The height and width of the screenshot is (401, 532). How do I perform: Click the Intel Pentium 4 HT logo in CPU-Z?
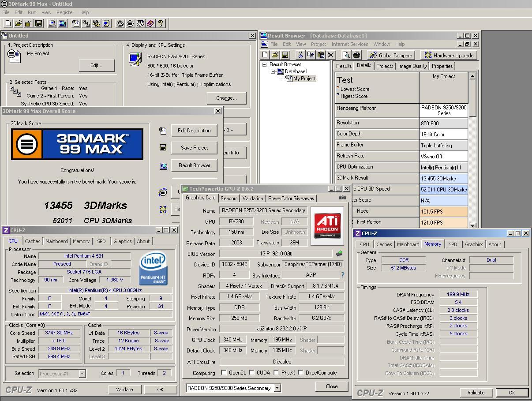tap(153, 269)
